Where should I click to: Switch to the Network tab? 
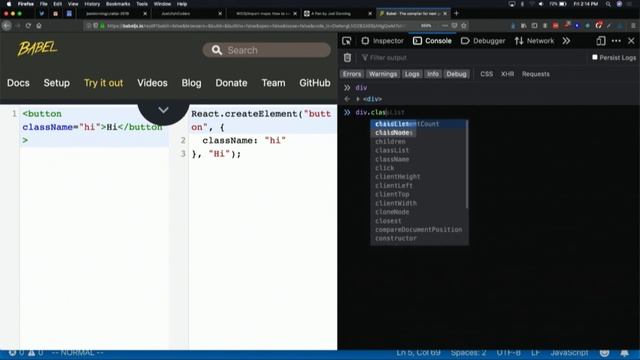534,41
